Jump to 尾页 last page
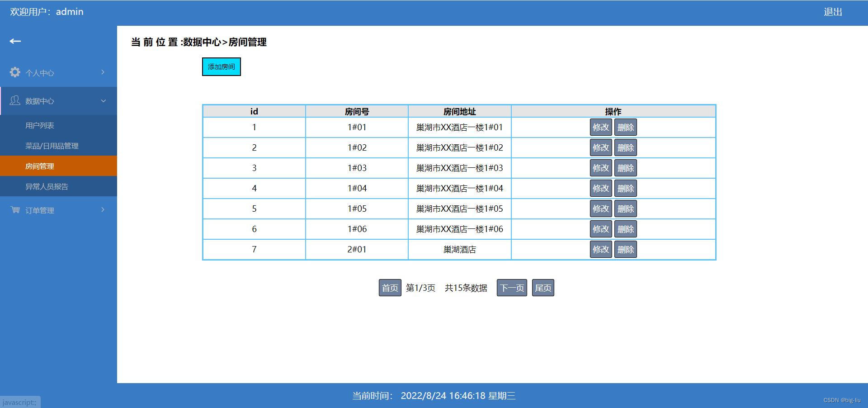This screenshot has width=868, height=408. [x=543, y=288]
